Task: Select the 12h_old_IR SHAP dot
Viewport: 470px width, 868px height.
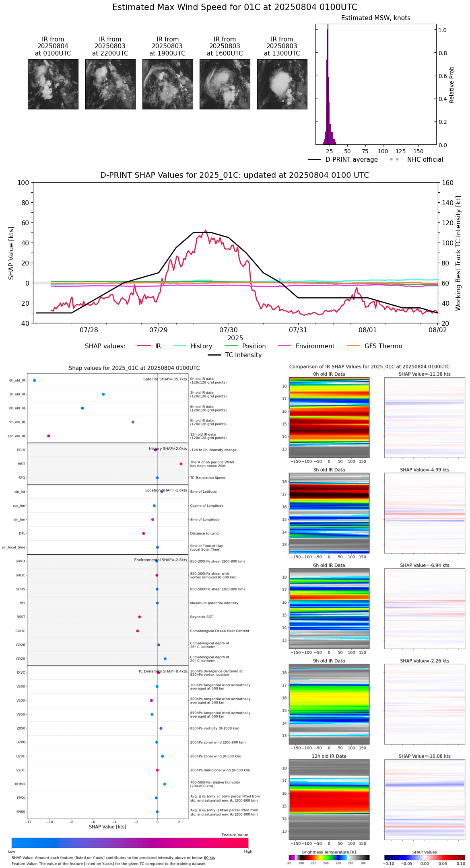Action: [49, 436]
